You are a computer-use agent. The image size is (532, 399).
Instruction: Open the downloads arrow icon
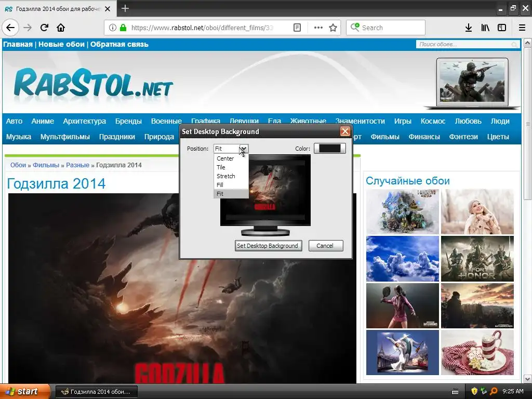[469, 28]
